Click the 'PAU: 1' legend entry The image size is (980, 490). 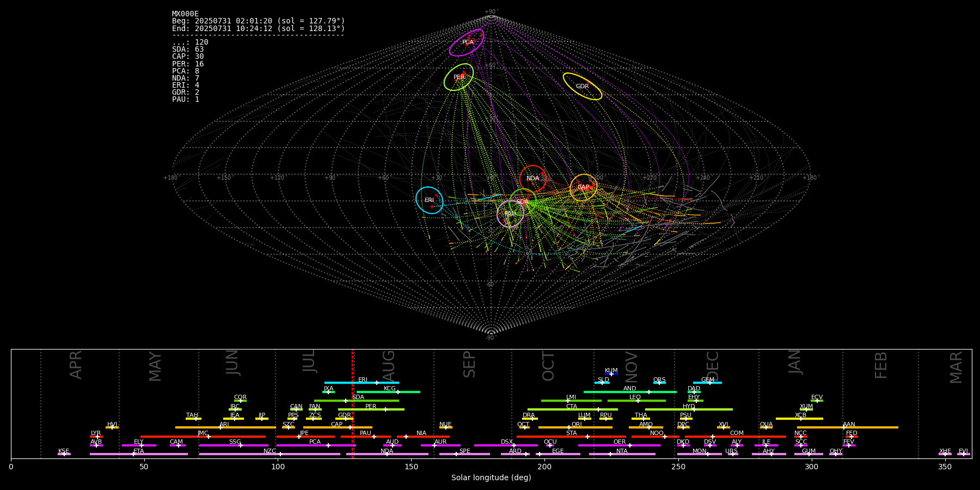(x=186, y=99)
